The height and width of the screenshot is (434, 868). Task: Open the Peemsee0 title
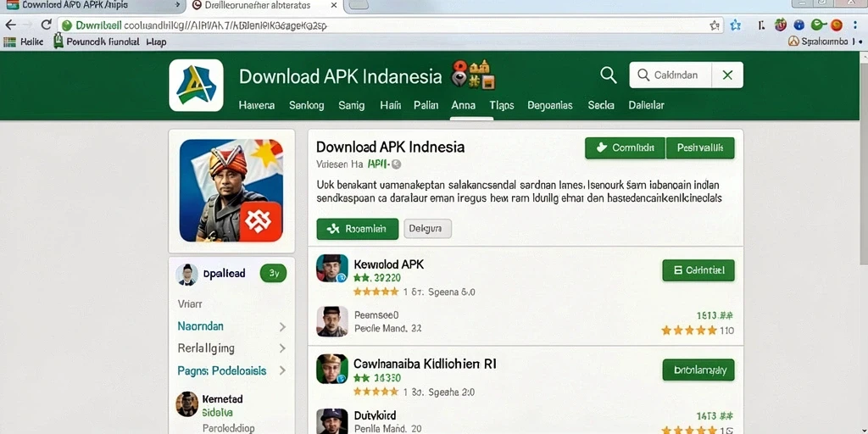pos(376,315)
